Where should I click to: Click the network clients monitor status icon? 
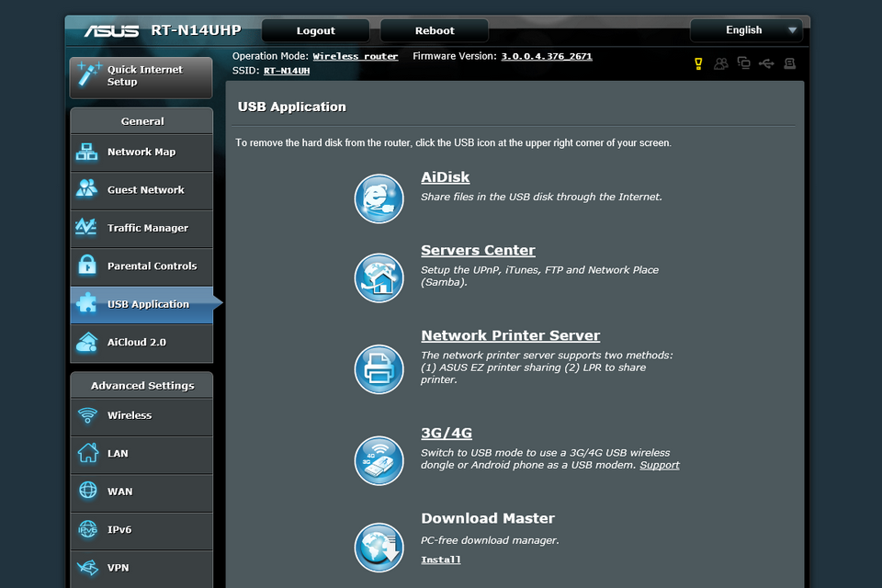pos(743,63)
